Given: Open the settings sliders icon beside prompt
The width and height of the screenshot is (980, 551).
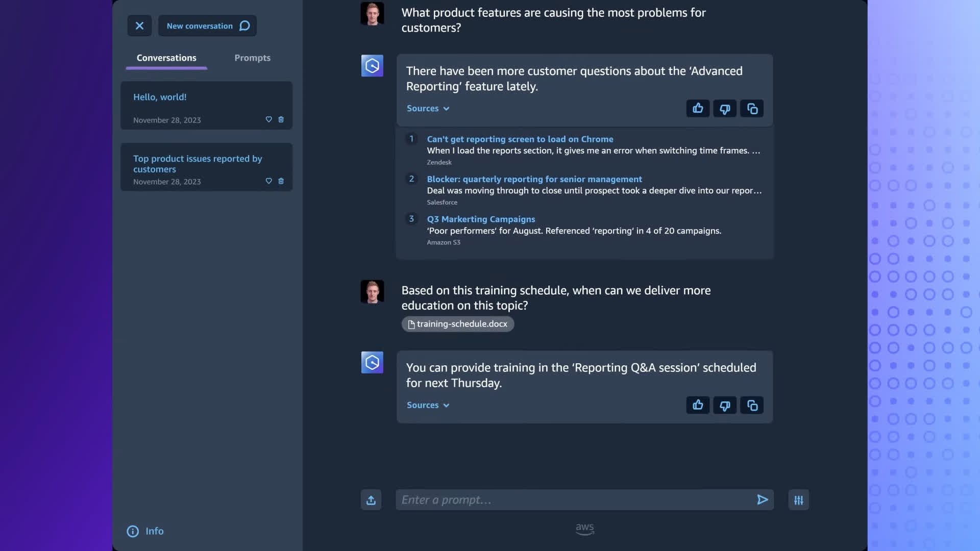Looking at the screenshot, I should click(798, 500).
